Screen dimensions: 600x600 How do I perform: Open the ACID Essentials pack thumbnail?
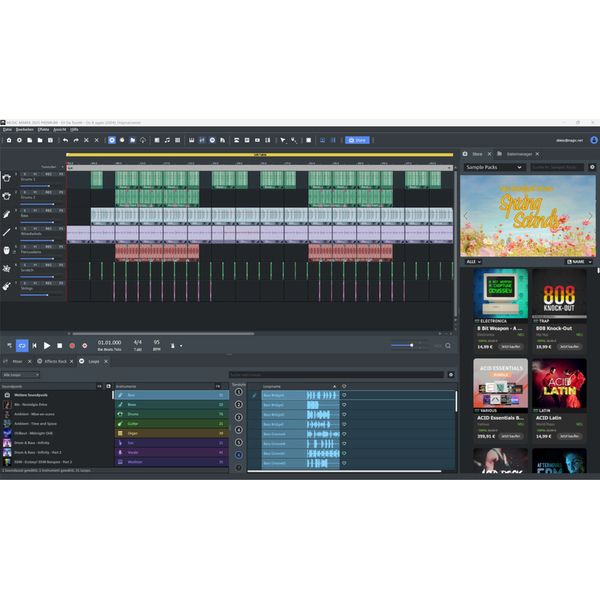[x=501, y=383]
